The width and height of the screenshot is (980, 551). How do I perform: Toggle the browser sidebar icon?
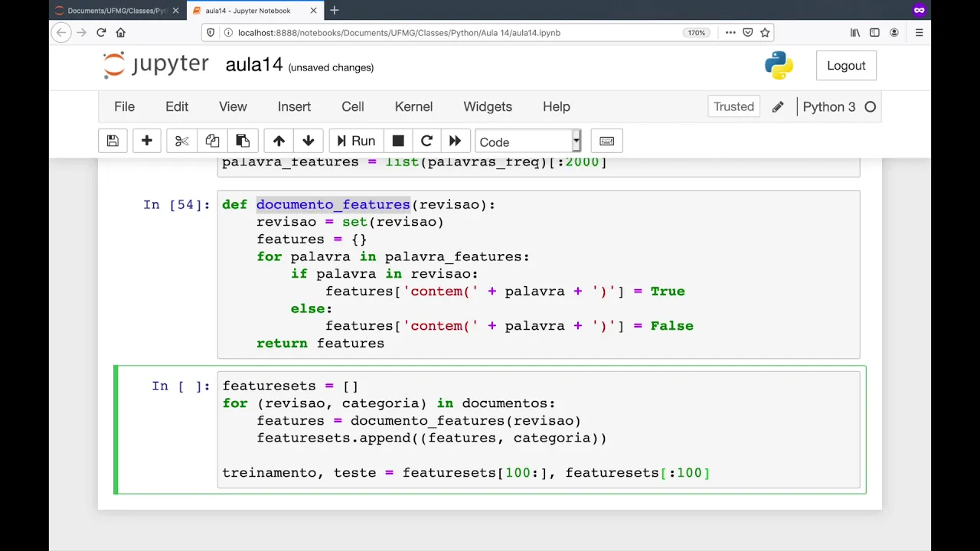point(874,33)
